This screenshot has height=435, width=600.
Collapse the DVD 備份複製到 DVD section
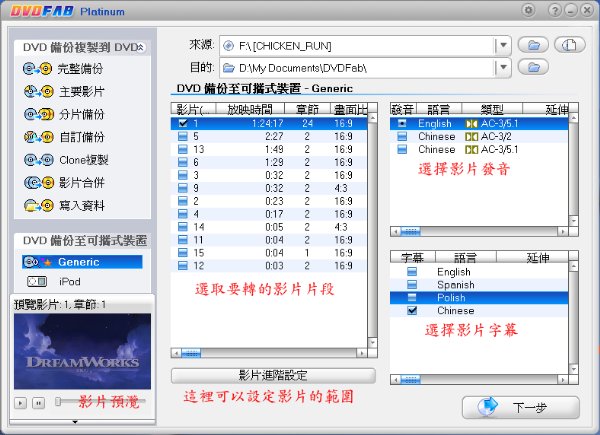pyautogui.click(x=141, y=47)
